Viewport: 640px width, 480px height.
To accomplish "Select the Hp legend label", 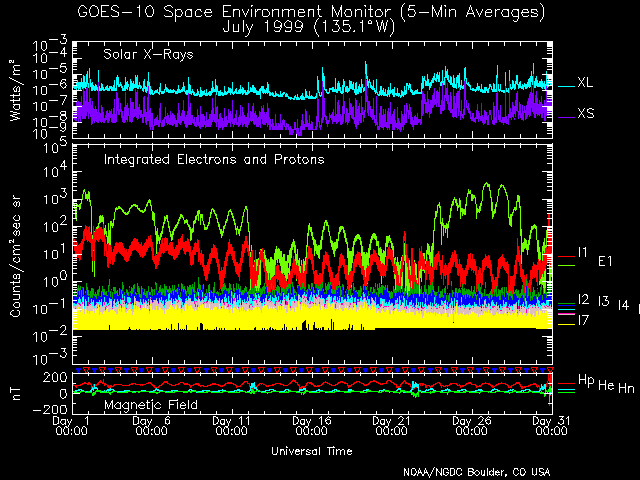I will (x=586, y=380).
